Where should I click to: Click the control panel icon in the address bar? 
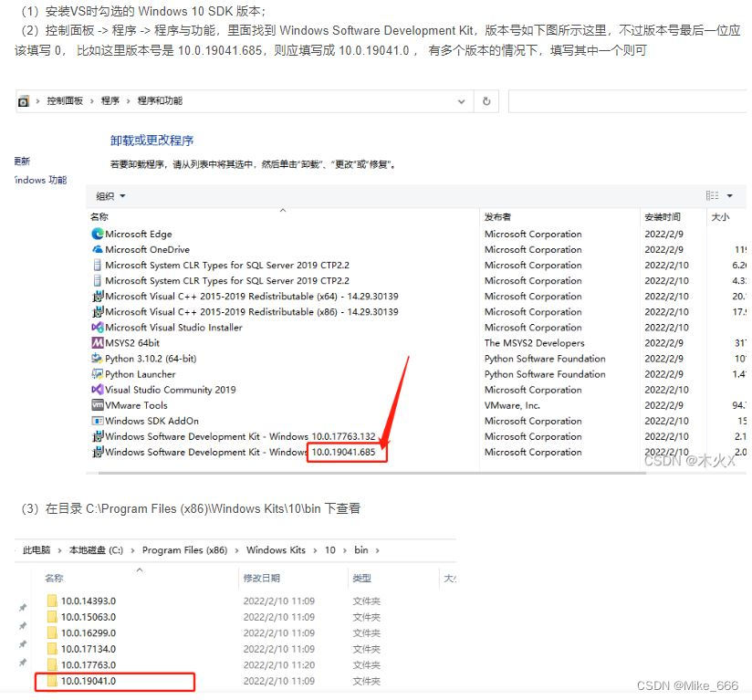[x=23, y=101]
